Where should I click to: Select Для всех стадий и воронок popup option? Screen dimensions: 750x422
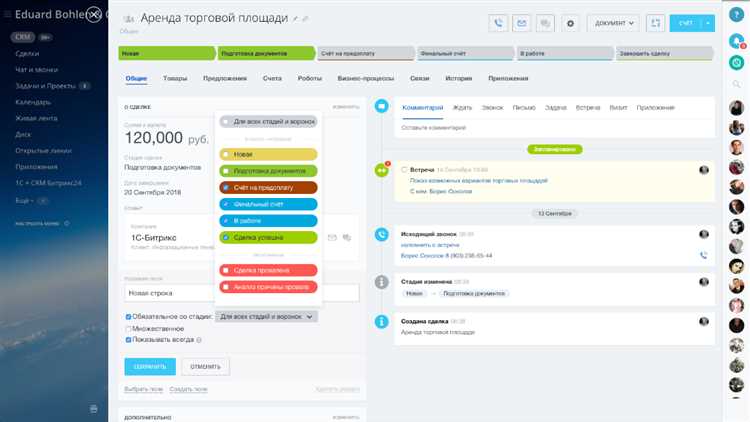(268, 122)
